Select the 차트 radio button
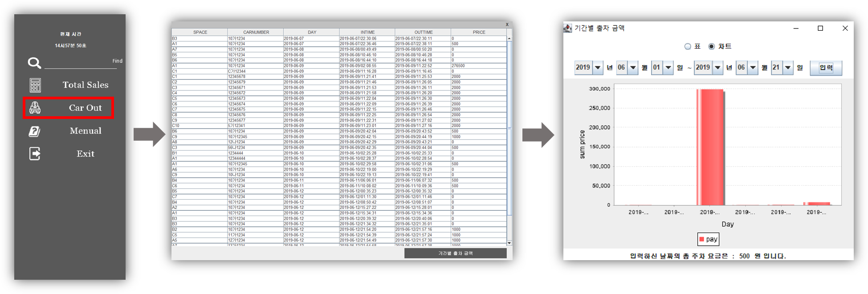Screen dimensions: 868x294 (x=711, y=46)
